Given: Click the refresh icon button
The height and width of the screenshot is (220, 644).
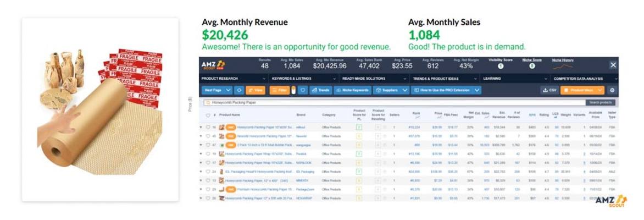Looking at the screenshot, I should [x=239, y=90].
